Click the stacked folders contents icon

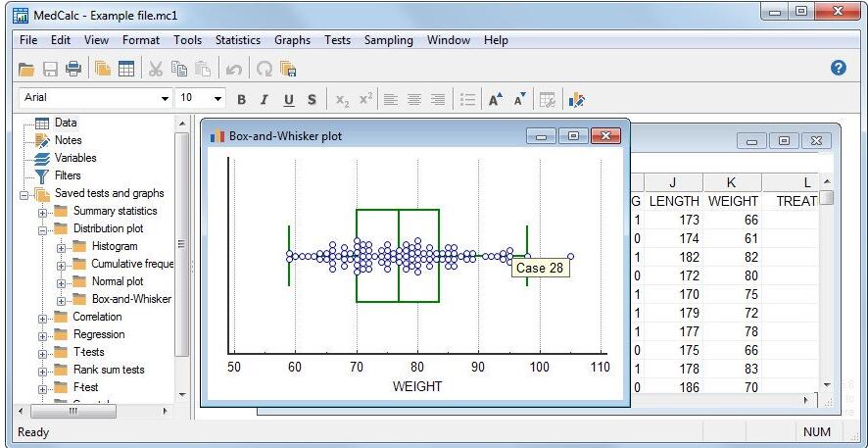click(103, 69)
